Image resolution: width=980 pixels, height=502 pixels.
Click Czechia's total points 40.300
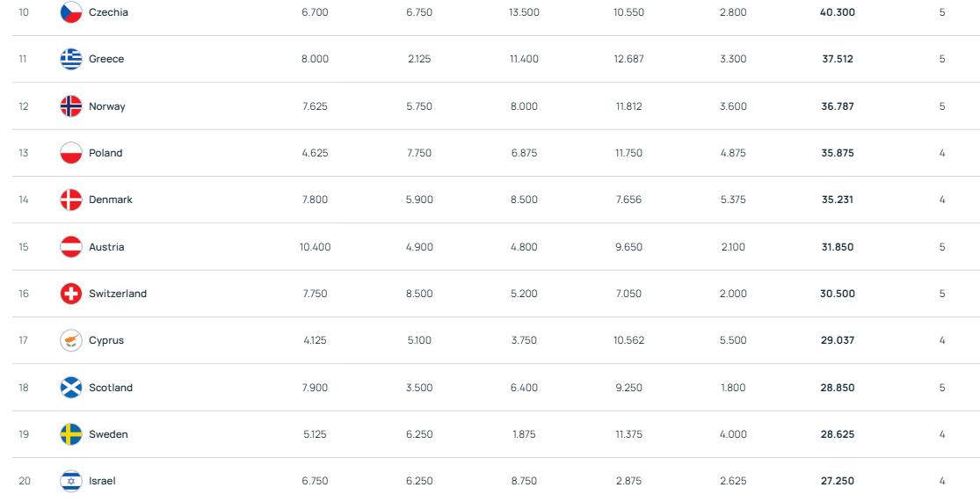click(x=837, y=12)
